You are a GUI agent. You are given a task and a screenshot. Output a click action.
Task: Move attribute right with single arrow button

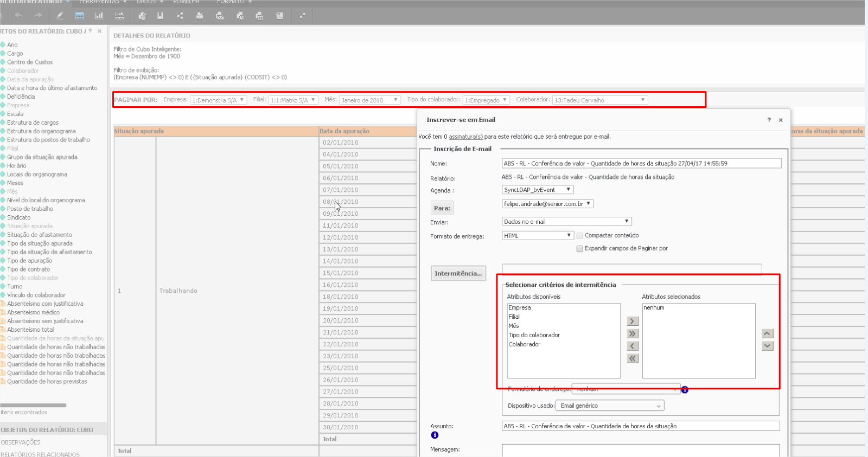632,321
